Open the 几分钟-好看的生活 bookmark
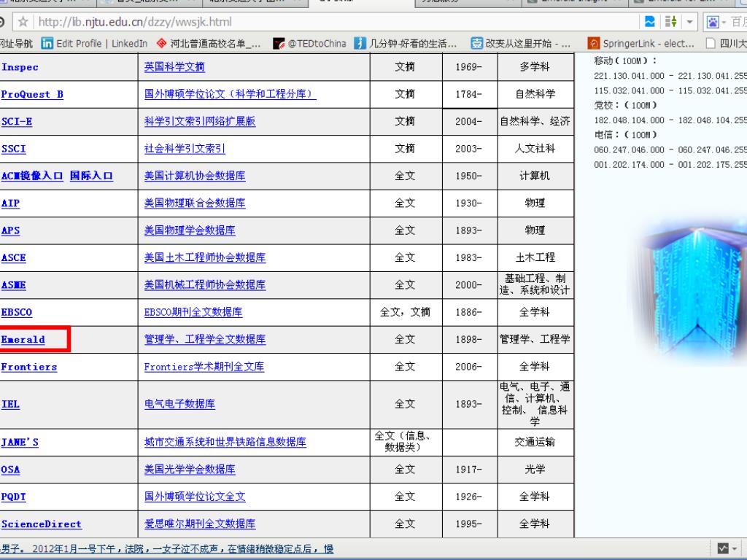This screenshot has height=560, width=747. (406, 43)
